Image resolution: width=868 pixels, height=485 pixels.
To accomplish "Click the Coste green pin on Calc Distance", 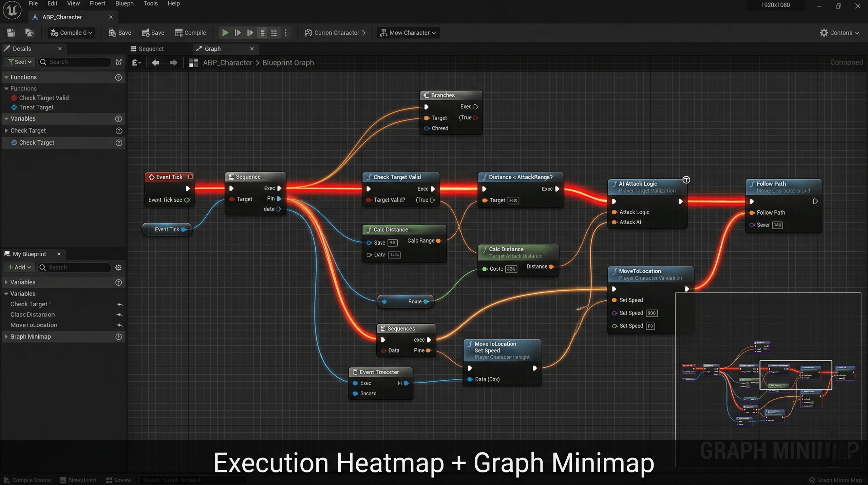I will click(485, 269).
